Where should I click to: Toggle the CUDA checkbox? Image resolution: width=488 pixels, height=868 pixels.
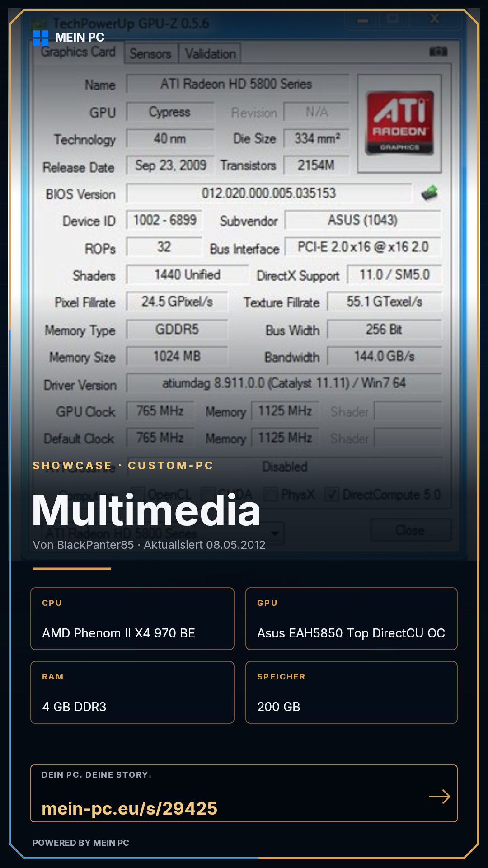pos(208,494)
